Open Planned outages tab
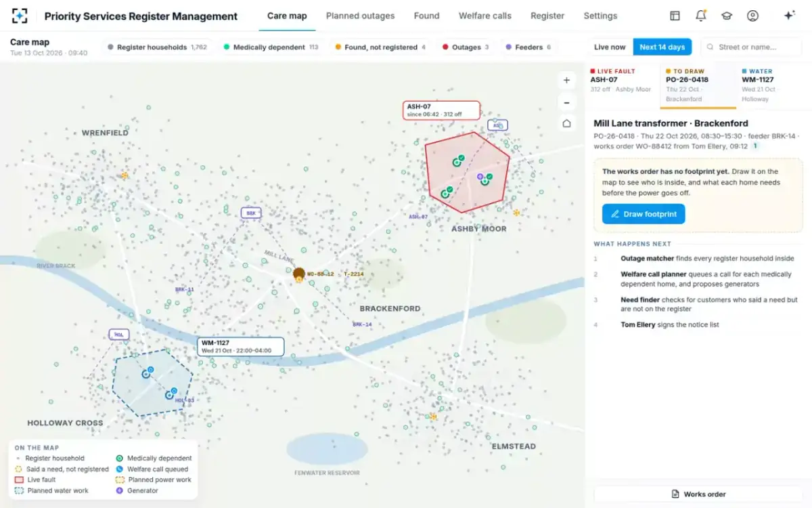 [x=359, y=16]
